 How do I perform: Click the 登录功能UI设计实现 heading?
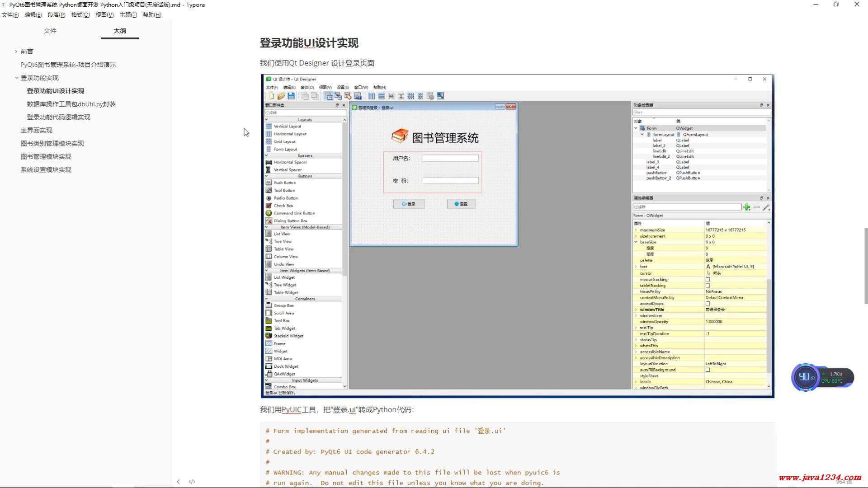tap(309, 43)
